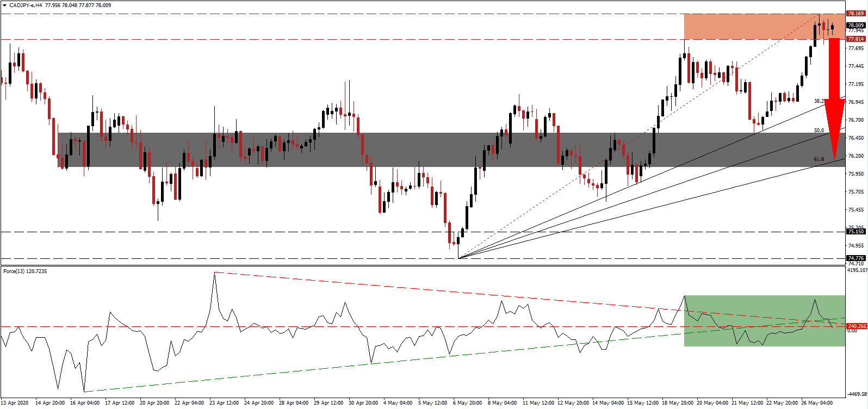Click the 4195.107 Force scale value
Screen dimensions: 868x409
pyautogui.click(x=856, y=270)
